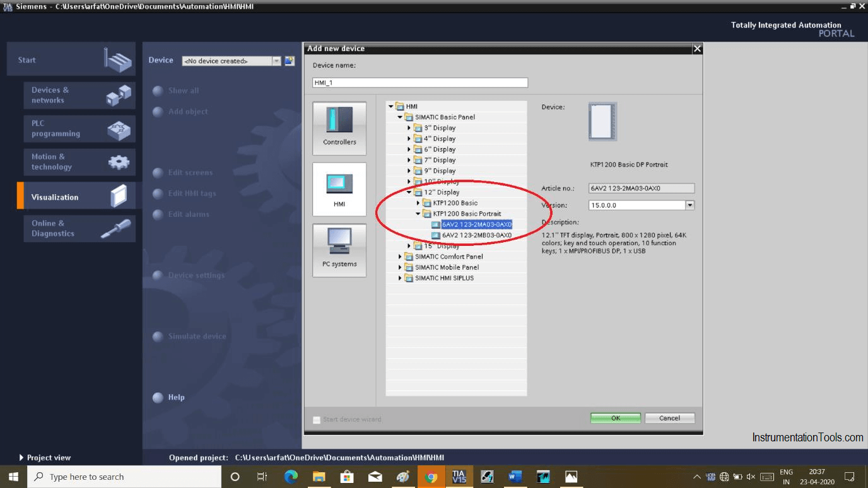Click the Device name input field
The image size is (868, 488).
click(x=420, y=83)
